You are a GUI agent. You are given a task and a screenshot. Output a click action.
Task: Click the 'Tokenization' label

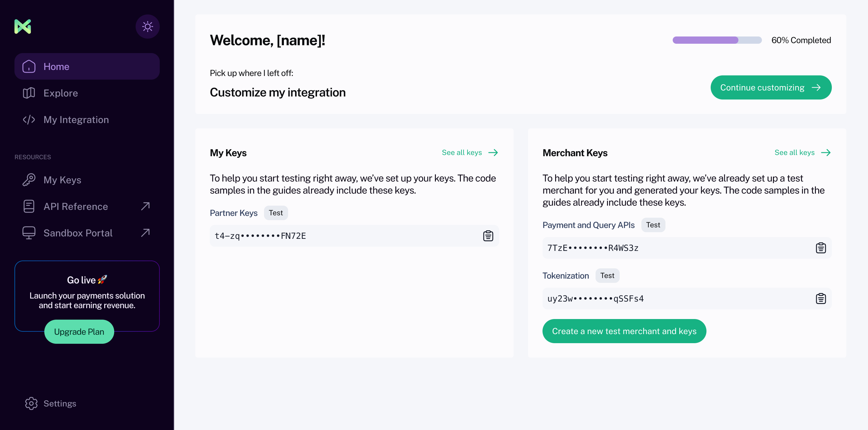pyautogui.click(x=565, y=276)
